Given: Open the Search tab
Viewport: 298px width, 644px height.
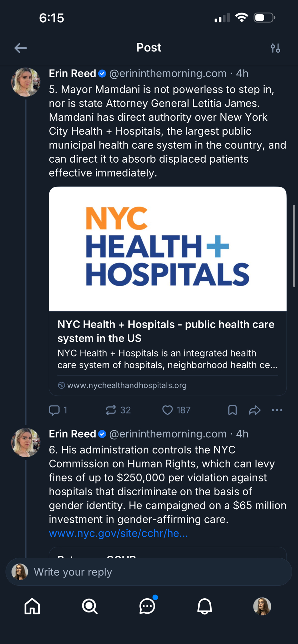Looking at the screenshot, I should pos(90,606).
